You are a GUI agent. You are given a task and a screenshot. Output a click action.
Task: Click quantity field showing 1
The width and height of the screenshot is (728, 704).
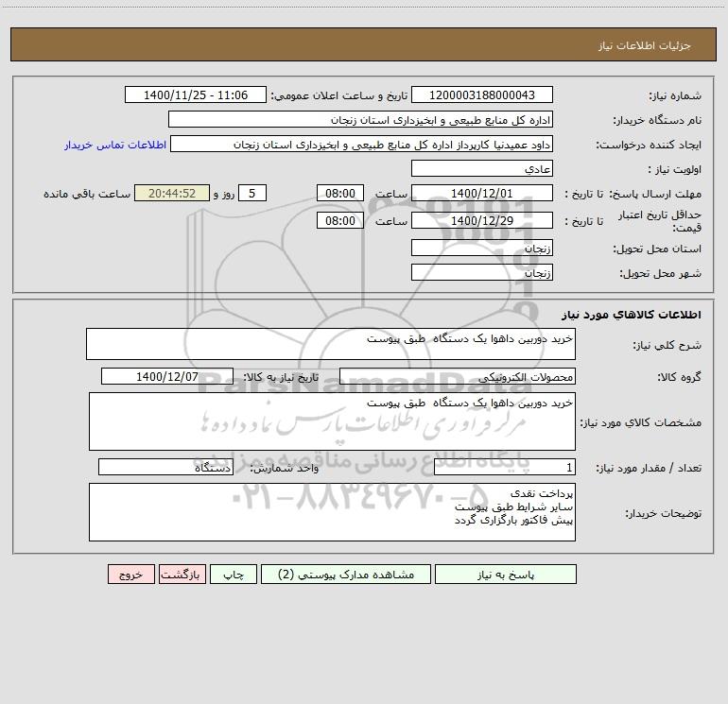505,467
